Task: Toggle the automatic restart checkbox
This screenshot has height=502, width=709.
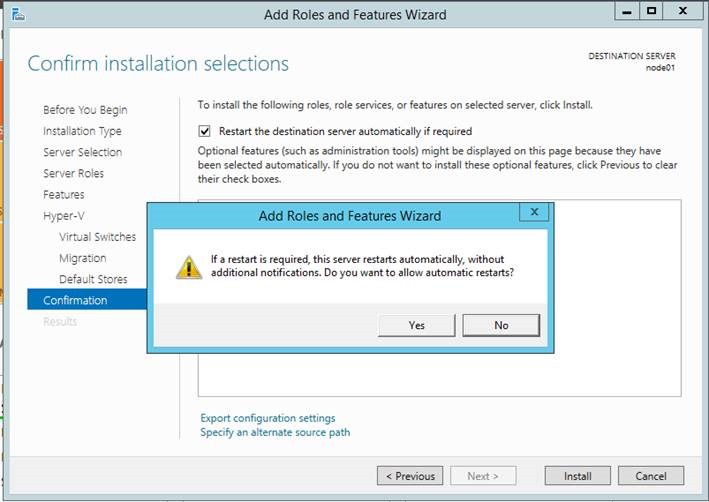Action: coord(205,131)
